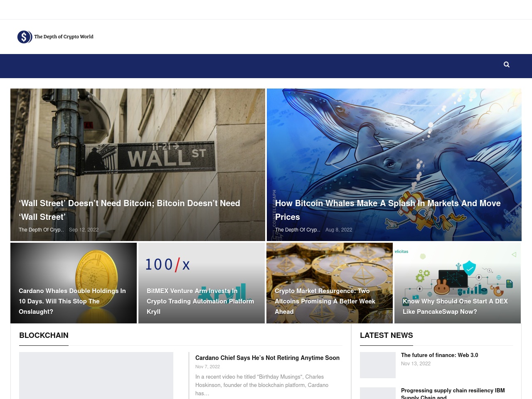Click thumbnail beside Progressing supply chain resiliency

coord(378,393)
